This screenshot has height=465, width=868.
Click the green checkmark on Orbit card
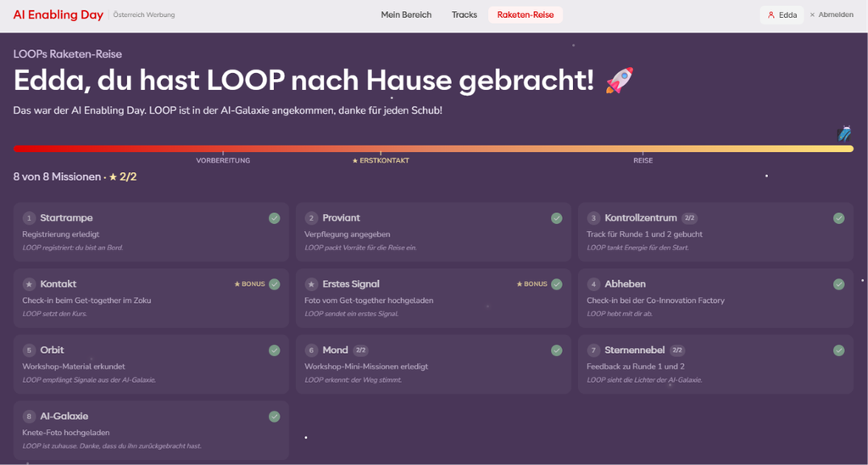pyautogui.click(x=274, y=350)
